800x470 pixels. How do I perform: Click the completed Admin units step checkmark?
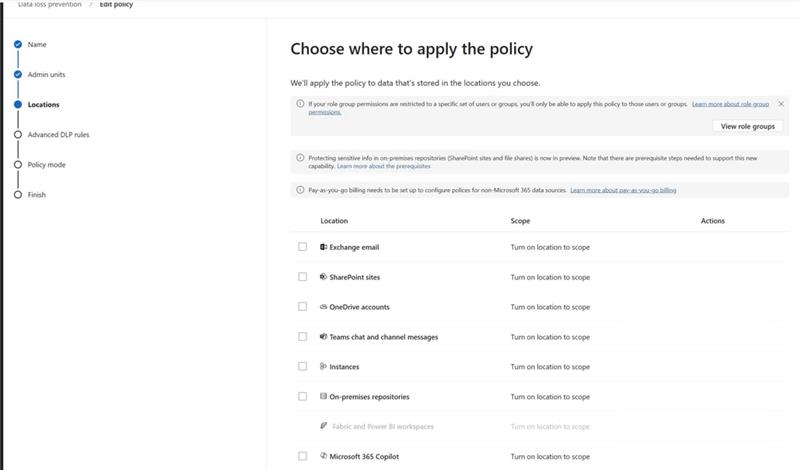18,75
